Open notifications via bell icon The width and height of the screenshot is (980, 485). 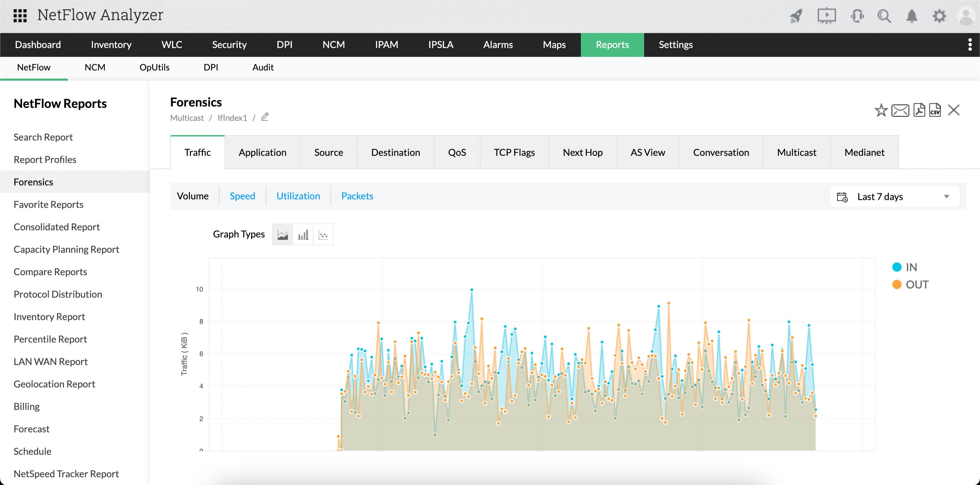tap(912, 16)
